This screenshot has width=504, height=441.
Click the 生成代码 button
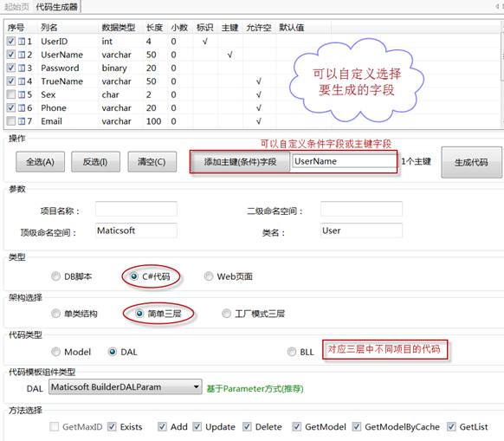pos(471,162)
